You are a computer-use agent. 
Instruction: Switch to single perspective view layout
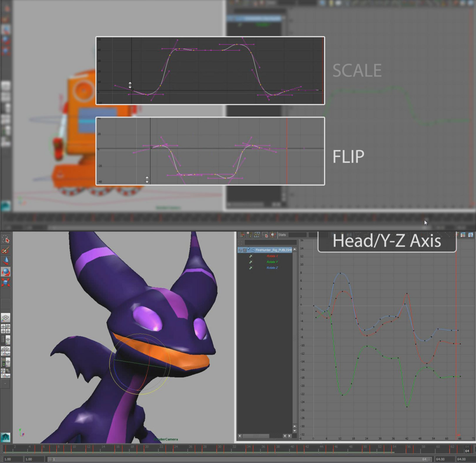click(x=6, y=318)
